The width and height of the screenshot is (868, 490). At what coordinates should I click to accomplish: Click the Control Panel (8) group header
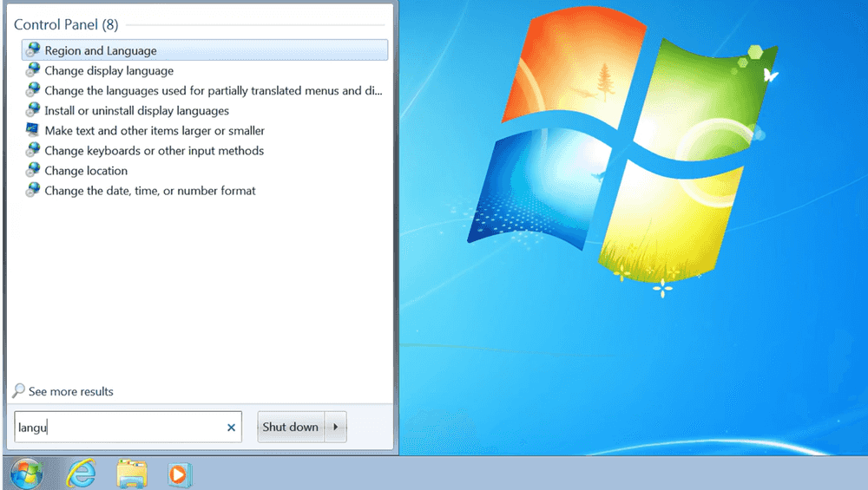66,24
